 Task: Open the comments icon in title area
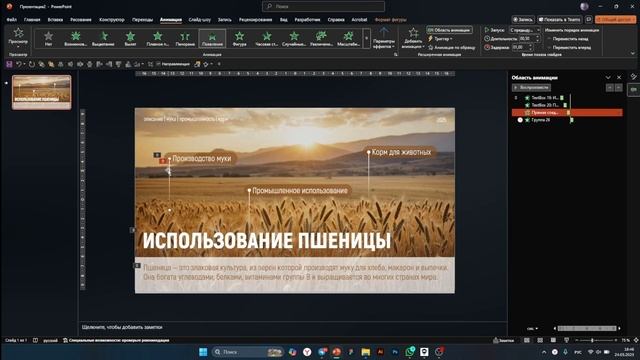click(x=589, y=19)
